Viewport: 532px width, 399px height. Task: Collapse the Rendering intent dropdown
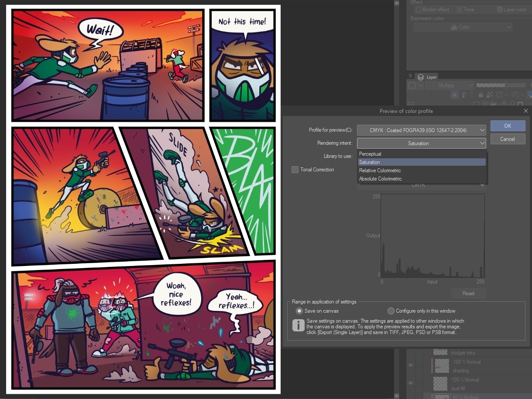421,143
